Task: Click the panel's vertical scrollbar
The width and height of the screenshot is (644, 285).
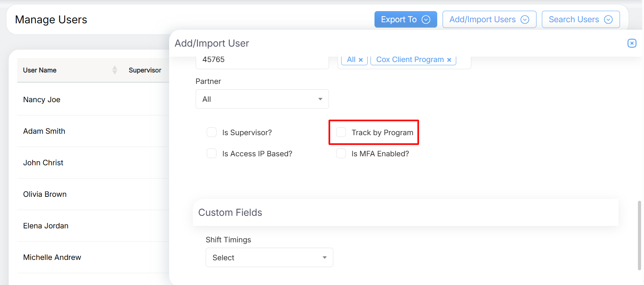Action: (639, 235)
